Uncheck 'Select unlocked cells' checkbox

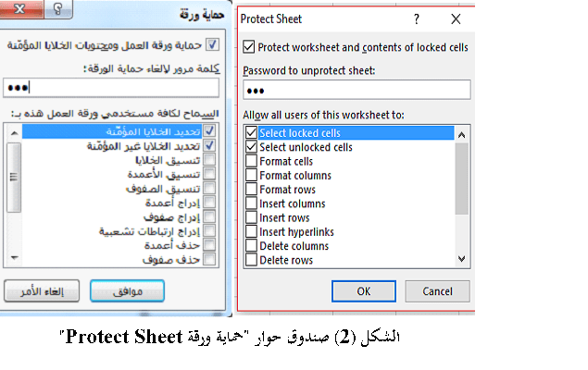point(251,147)
